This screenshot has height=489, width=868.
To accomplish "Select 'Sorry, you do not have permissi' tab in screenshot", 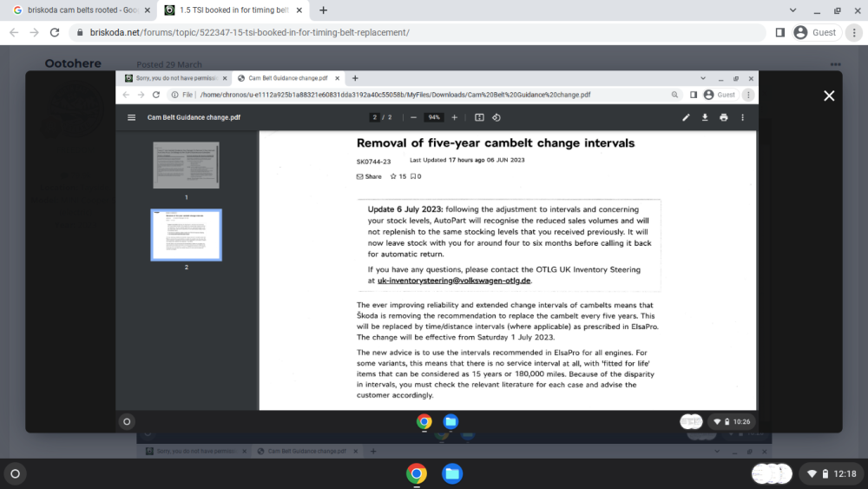I will tap(176, 78).
